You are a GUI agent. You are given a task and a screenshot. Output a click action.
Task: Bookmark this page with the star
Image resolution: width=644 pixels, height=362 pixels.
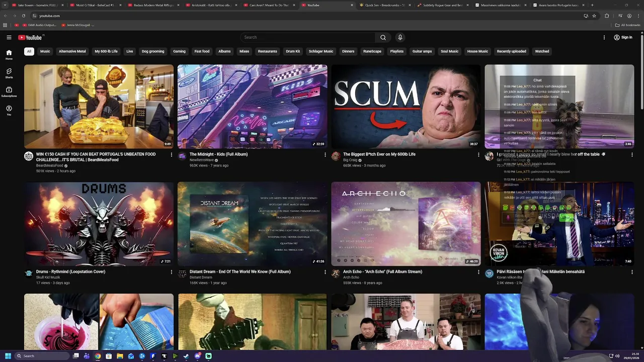(594, 16)
